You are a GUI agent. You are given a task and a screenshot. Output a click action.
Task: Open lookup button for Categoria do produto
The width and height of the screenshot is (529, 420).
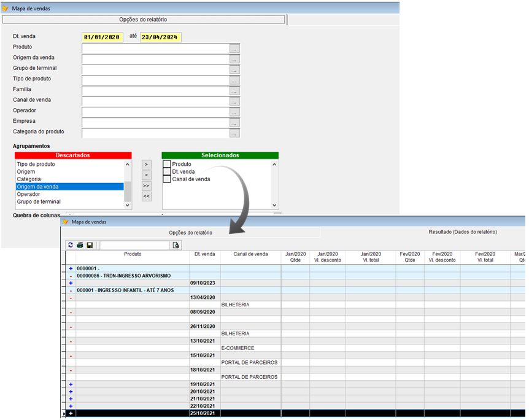coord(234,133)
